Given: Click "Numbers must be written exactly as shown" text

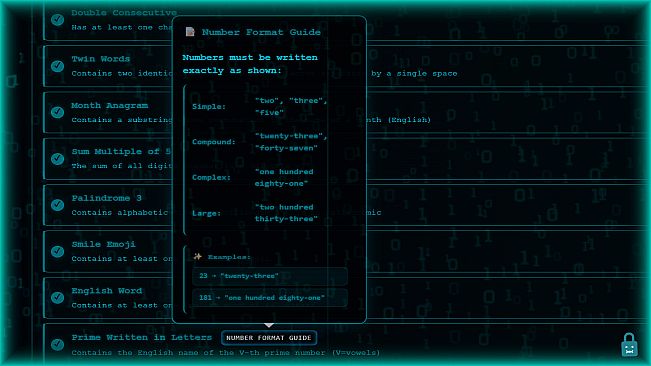Looking at the screenshot, I should pos(250,64).
